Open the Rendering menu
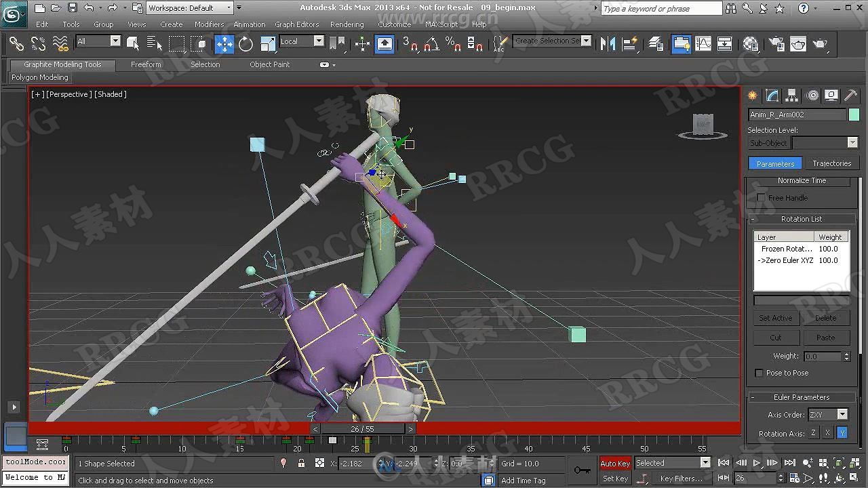Image resolution: width=868 pixels, height=488 pixels. pos(347,24)
